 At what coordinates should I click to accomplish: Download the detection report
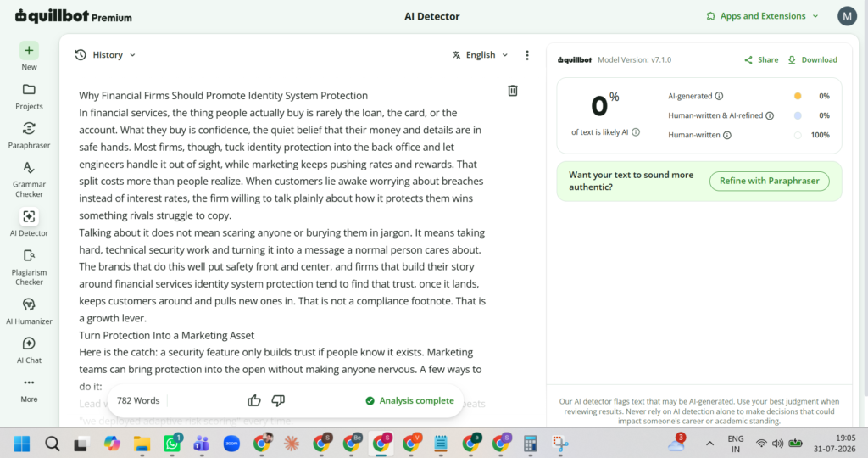tap(813, 60)
